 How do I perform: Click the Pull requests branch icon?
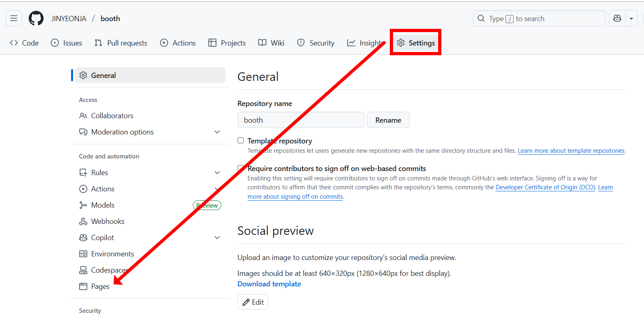click(x=98, y=43)
